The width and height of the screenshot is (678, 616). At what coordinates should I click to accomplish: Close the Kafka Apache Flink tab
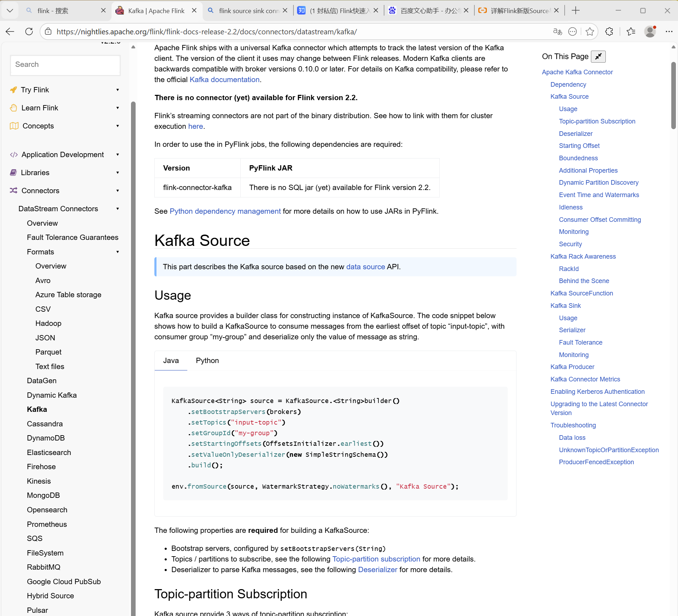coord(194,11)
